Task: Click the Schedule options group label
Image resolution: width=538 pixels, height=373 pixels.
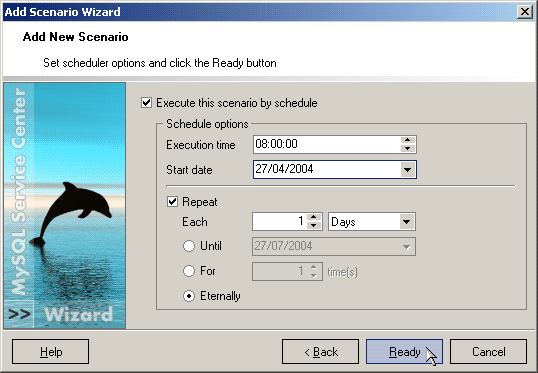Action: click(207, 124)
